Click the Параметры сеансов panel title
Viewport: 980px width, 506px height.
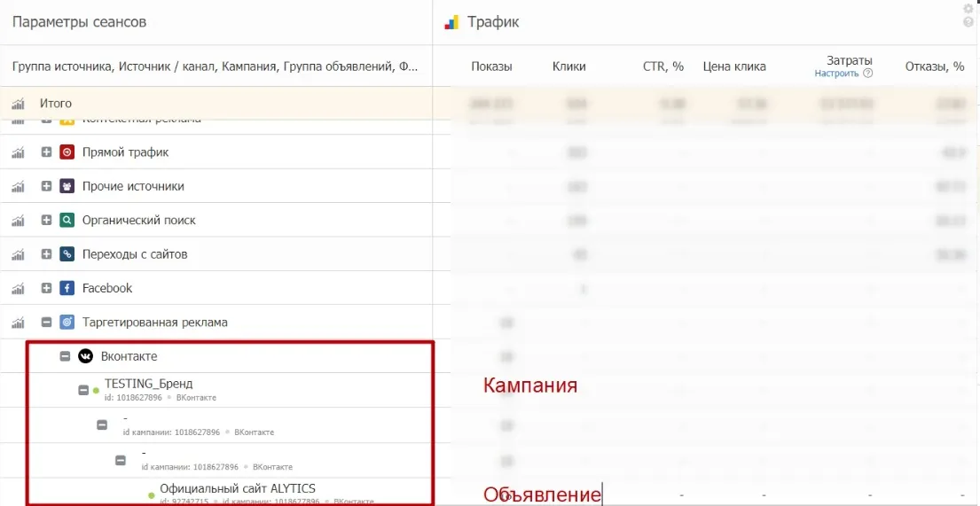coord(79,22)
